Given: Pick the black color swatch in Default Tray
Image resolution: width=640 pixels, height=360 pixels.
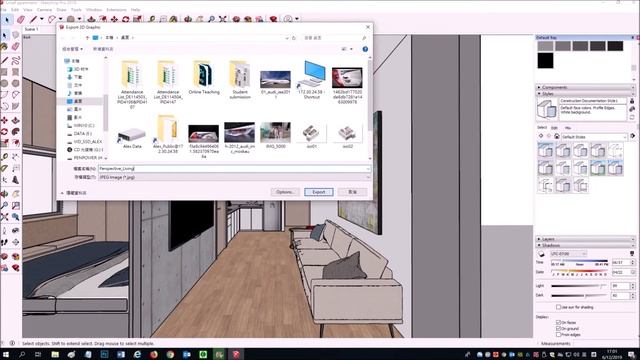Looking at the screenshot, I should pyautogui.click(x=545, y=60).
